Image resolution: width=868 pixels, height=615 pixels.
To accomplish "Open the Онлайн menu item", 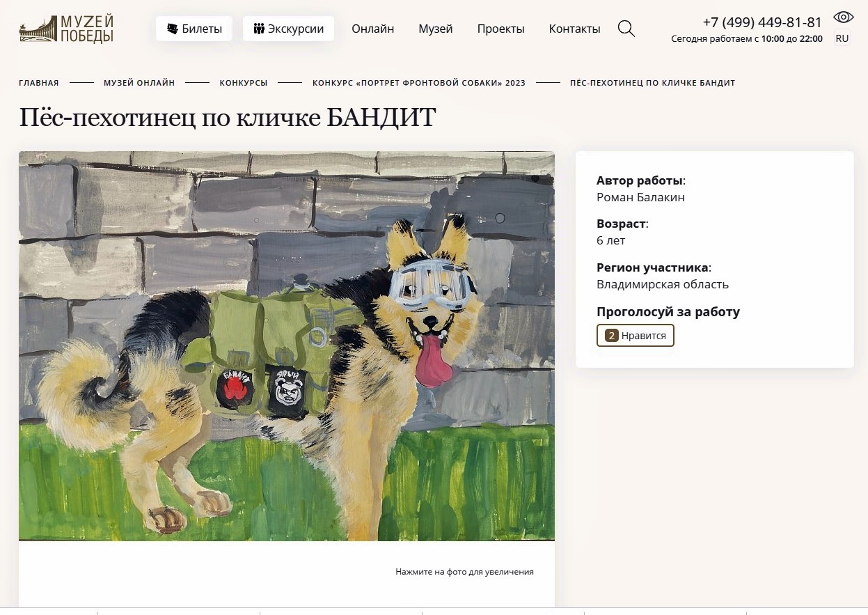I will tap(373, 29).
